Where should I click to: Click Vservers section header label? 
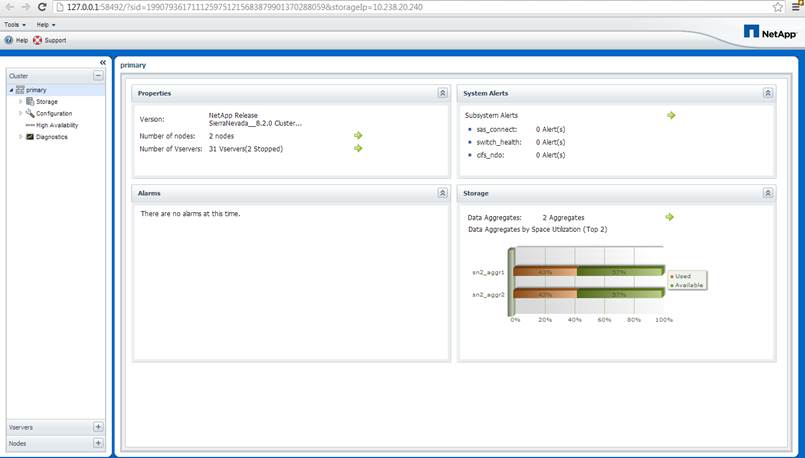pyautogui.click(x=21, y=427)
